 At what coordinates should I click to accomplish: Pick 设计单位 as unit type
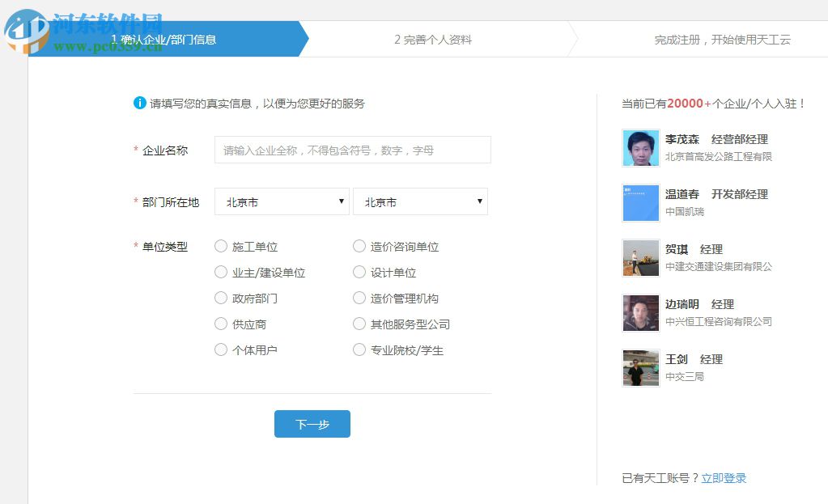359,272
